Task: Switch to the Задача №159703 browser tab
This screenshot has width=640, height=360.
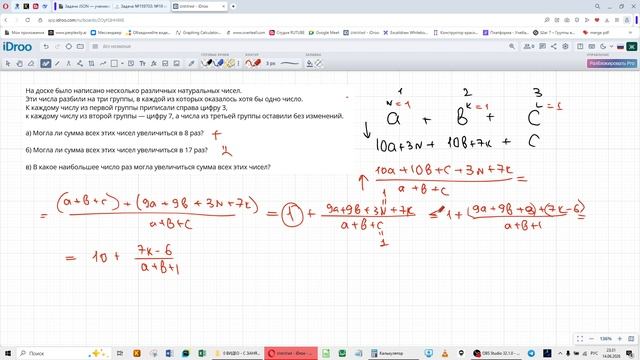Action: coord(141,7)
